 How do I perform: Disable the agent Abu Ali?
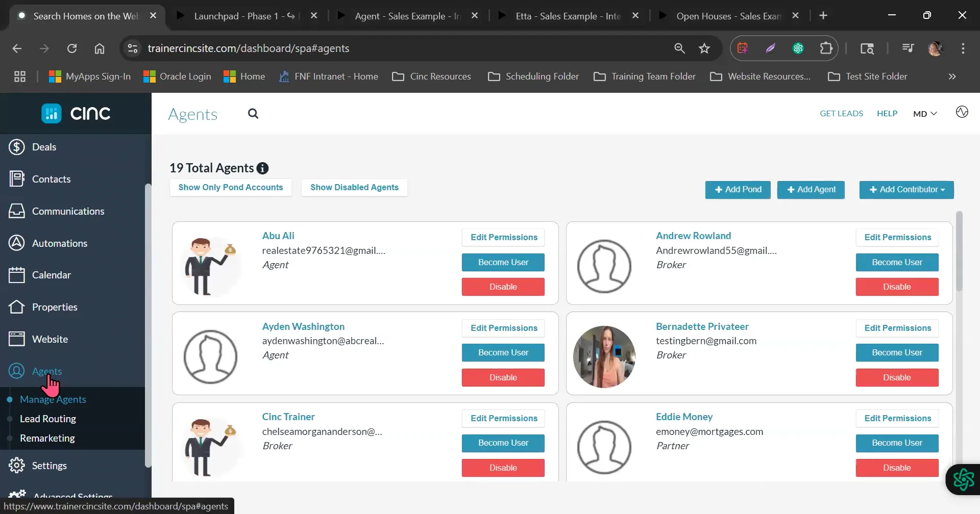point(503,287)
